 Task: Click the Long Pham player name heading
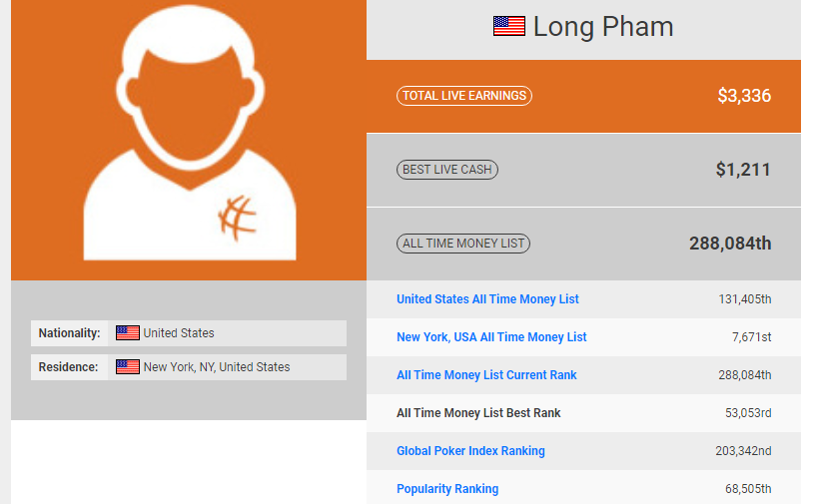pyautogui.click(x=602, y=26)
